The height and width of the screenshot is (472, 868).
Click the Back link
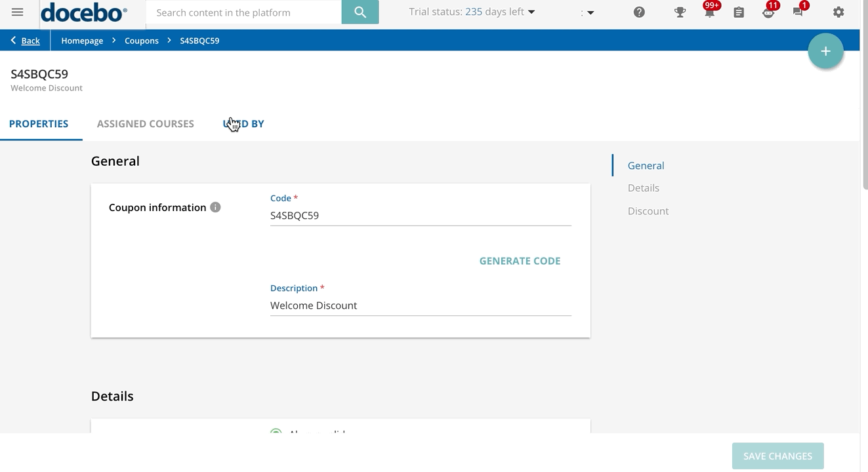pos(30,41)
